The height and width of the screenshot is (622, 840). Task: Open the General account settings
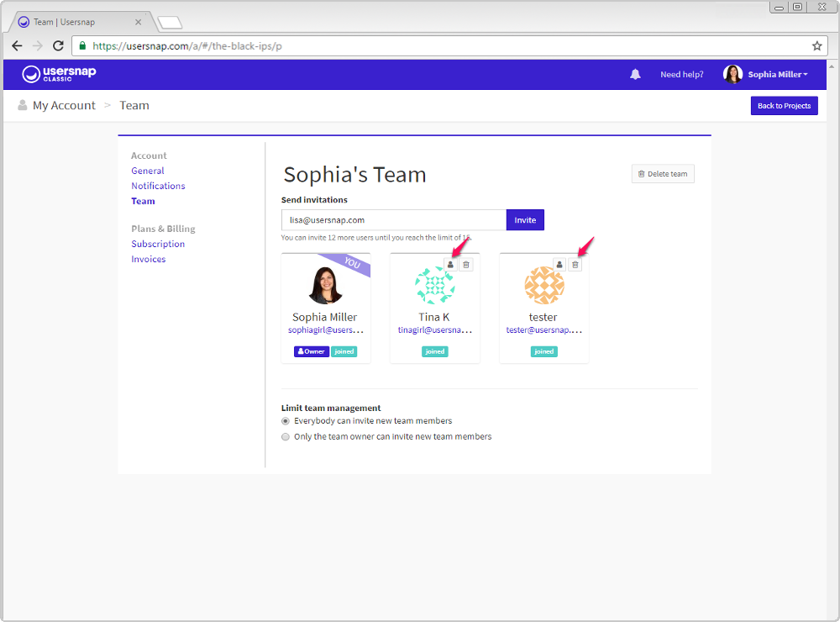[148, 171]
